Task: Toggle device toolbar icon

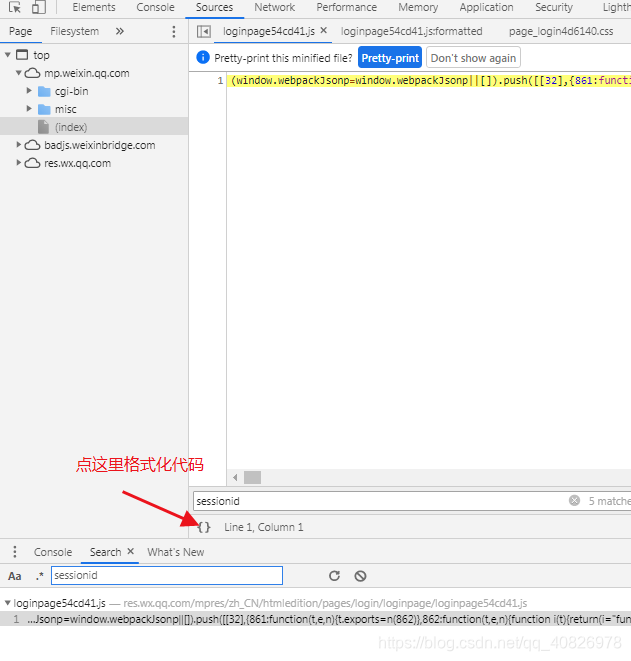Action: 39,8
